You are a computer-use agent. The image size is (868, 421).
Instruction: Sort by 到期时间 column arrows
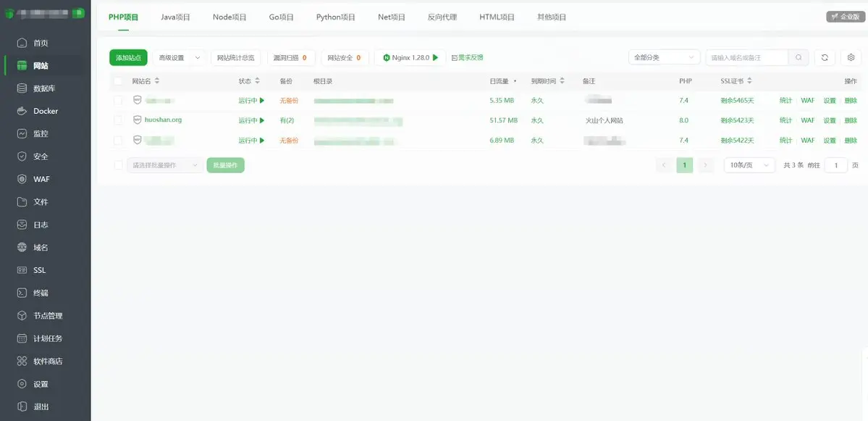pyautogui.click(x=562, y=81)
